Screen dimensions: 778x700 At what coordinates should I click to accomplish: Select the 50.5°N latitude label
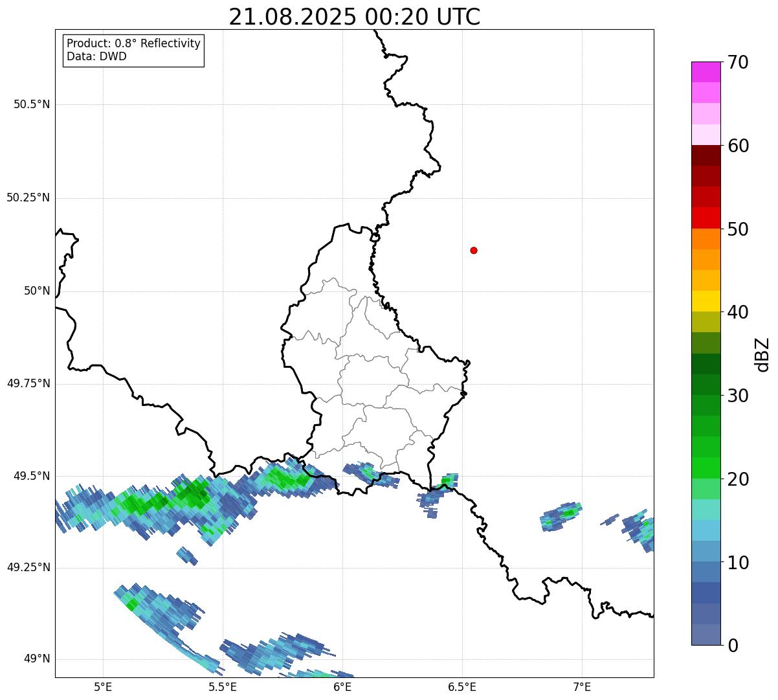pos(32,104)
